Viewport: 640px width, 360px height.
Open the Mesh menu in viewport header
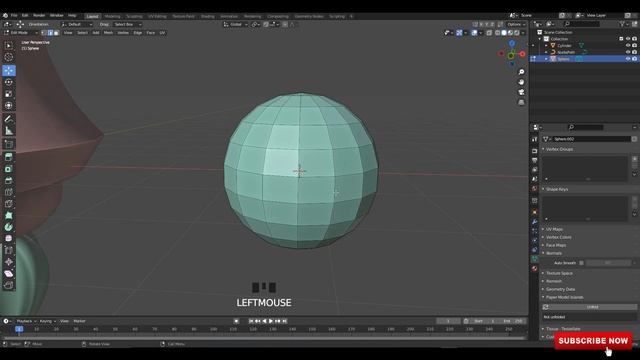pos(108,33)
